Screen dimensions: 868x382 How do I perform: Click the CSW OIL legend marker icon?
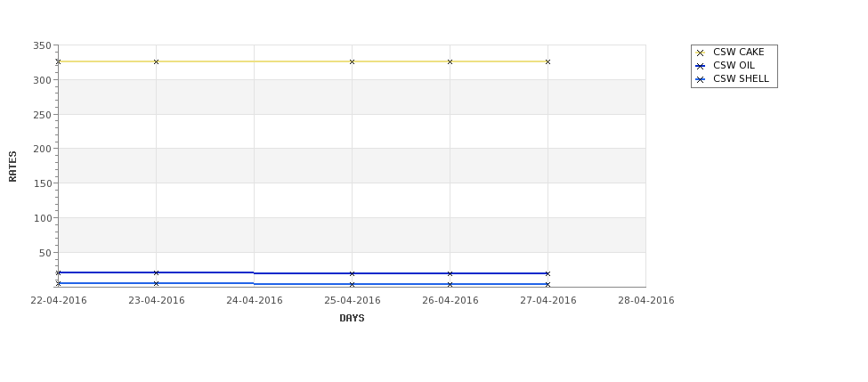click(x=700, y=66)
